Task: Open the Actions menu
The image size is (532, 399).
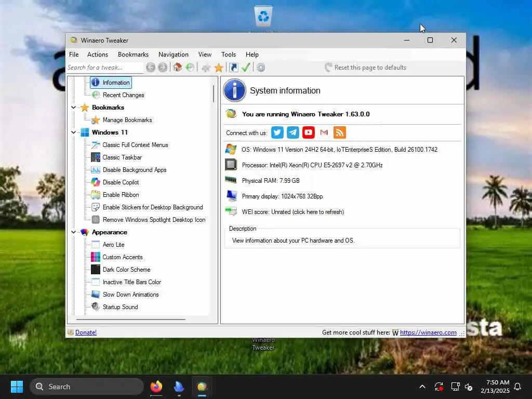Action: [98, 54]
